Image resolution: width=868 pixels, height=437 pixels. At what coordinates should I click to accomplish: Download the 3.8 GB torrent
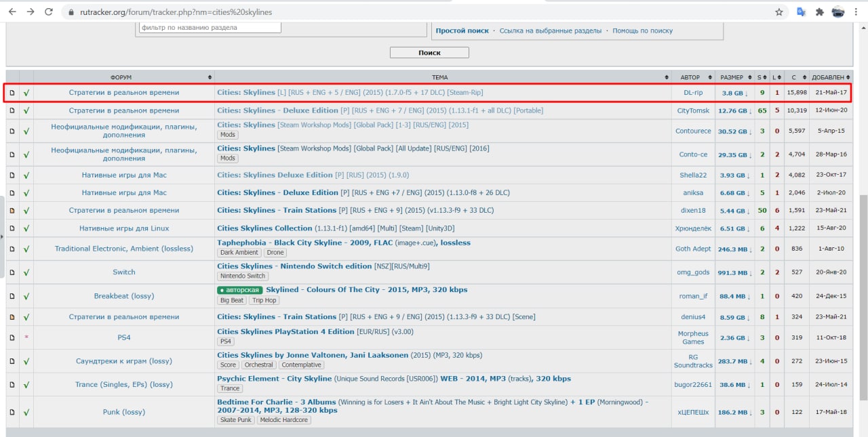(x=734, y=93)
